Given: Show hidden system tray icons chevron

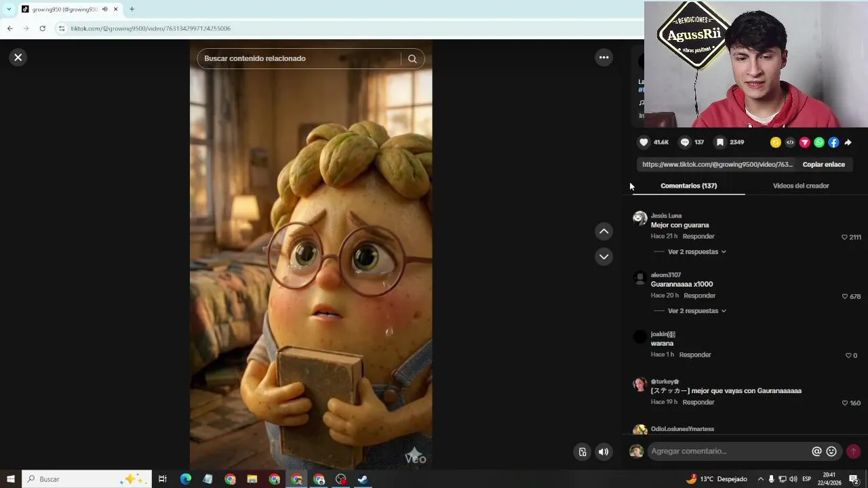Looking at the screenshot, I should (760, 479).
